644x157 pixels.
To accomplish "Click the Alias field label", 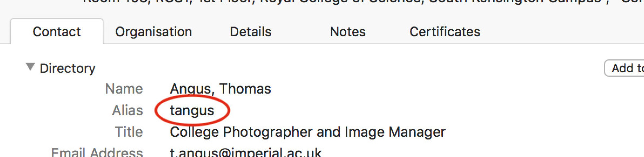I will coord(127,110).
